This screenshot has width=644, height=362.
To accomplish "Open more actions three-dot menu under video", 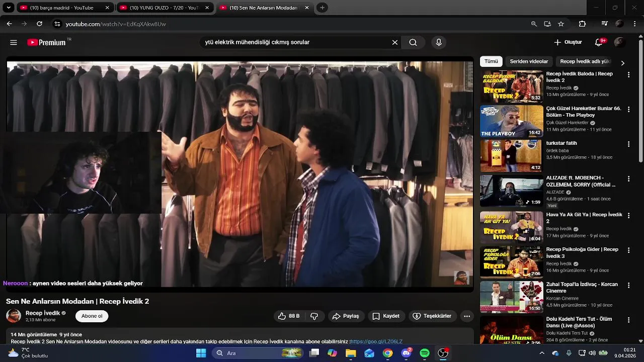I will pos(467,316).
